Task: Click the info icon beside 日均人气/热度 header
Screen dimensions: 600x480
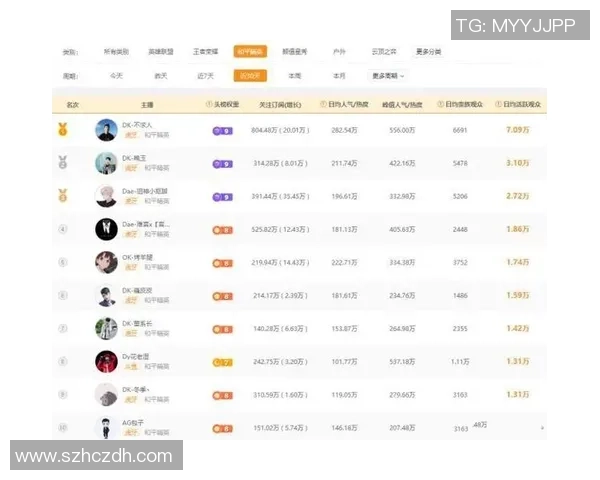Action: click(x=323, y=104)
